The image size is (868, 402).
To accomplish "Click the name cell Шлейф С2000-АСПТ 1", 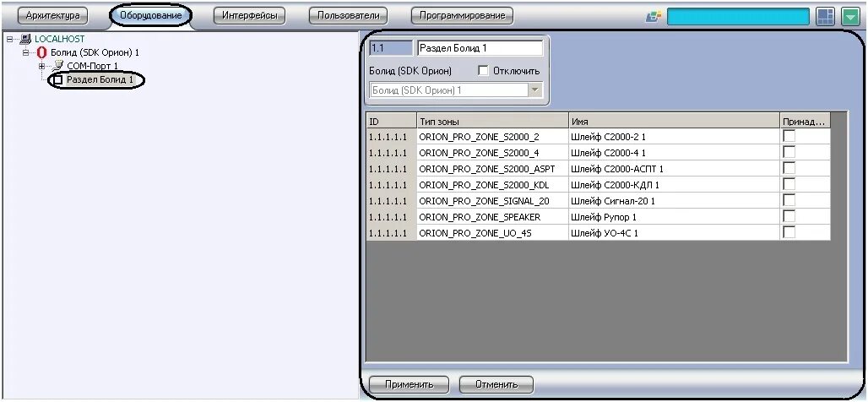I will click(675, 168).
